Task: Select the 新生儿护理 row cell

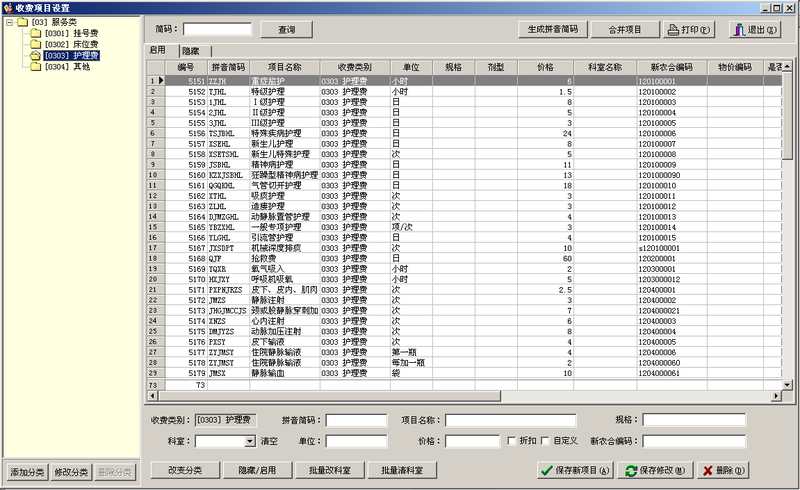Action: tap(285, 144)
